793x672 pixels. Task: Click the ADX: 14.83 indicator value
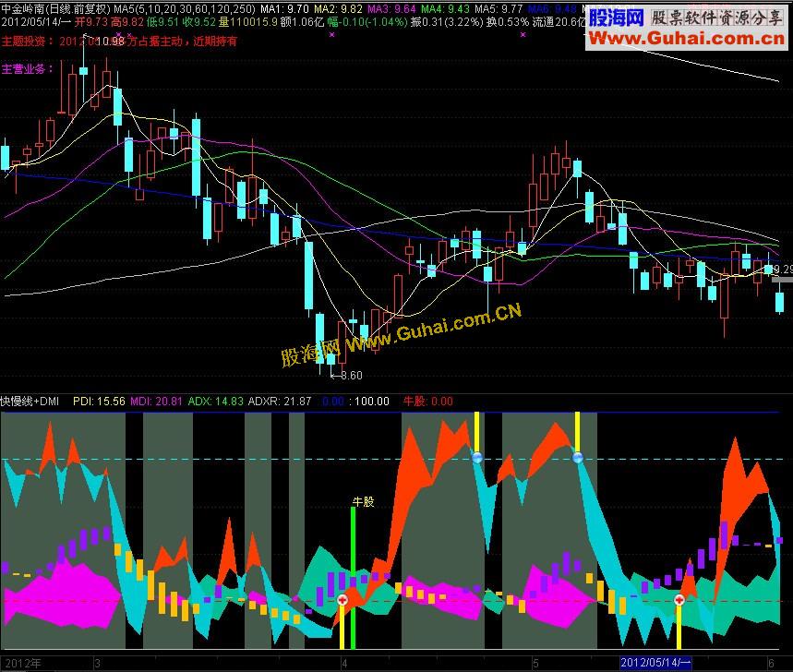[x=215, y=402]
